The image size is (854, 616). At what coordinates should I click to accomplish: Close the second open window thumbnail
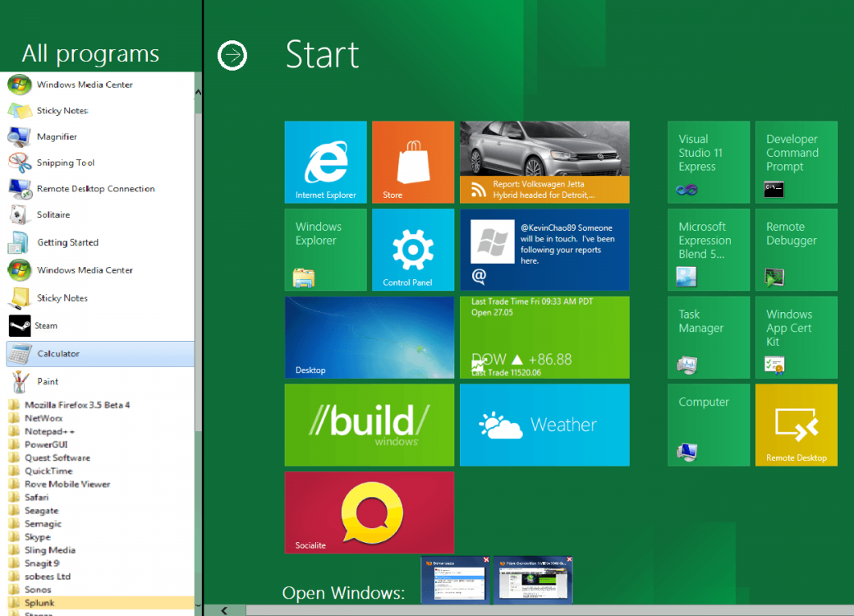pyautogui.click(x=569, y=560)
